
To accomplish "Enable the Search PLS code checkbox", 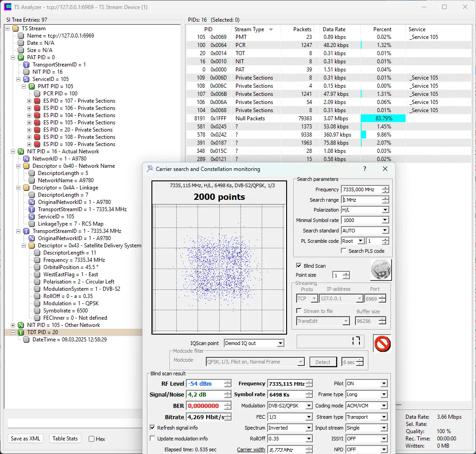I will 344,251.
